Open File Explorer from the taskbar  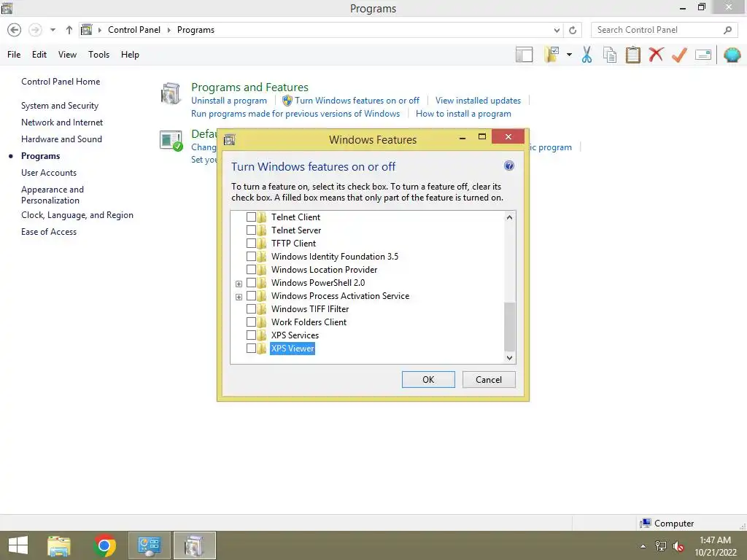(x=59, y=545)
